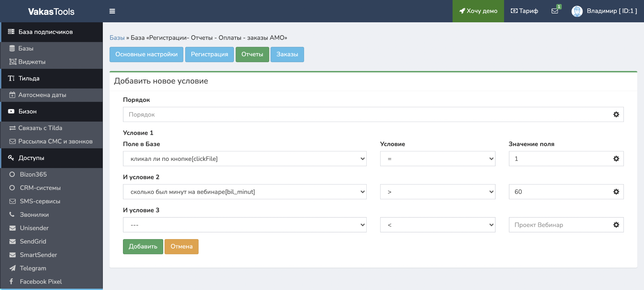Switch to the Заказы tab
The image size is (644, 290).
pyautogui.click(x=287, y=54)
